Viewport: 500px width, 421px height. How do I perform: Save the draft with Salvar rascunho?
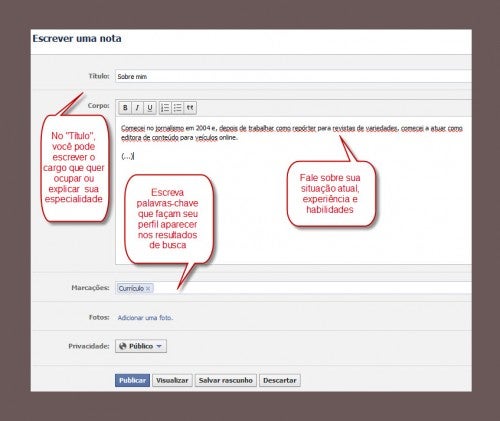click(x=226, y=380)
